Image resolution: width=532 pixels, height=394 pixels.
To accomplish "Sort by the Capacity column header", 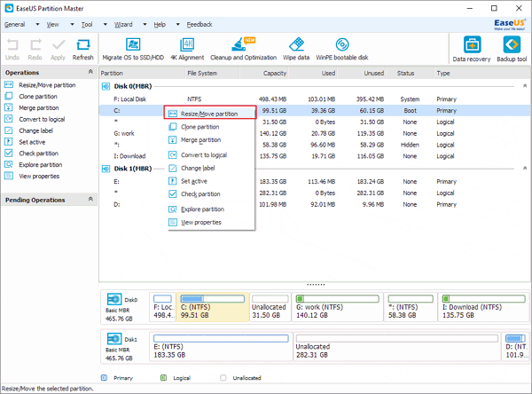I will point(264,73).
